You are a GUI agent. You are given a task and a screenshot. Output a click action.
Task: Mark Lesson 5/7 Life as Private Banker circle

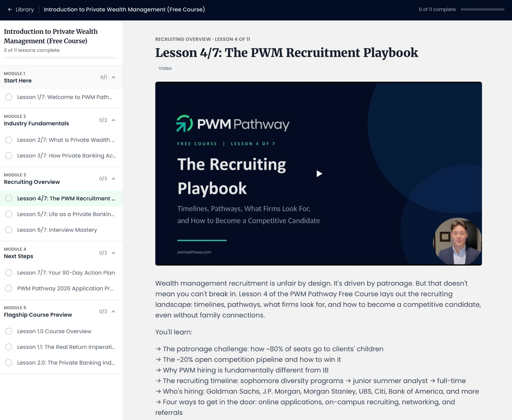click(x=9, y=214)
